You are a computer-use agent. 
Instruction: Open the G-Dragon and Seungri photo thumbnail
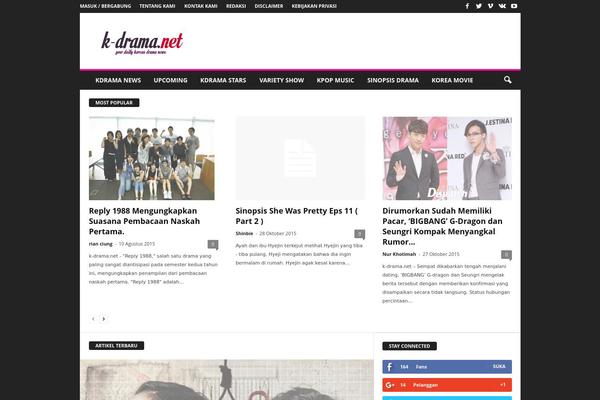tap(447, 158)
